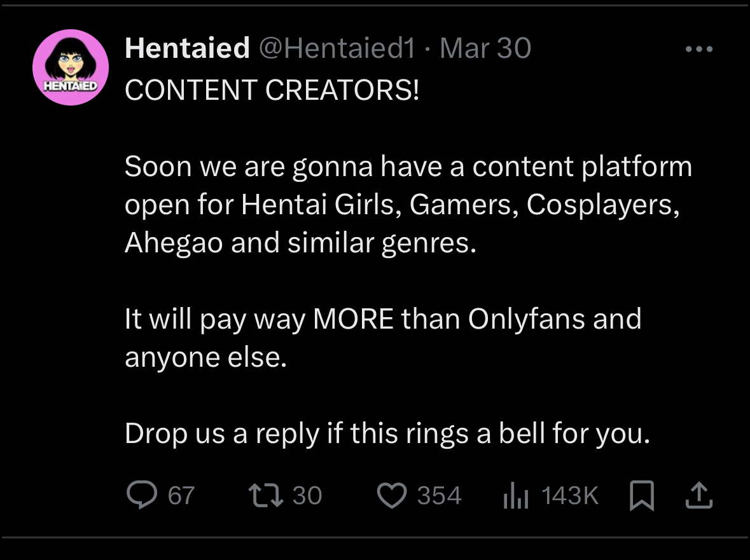Click the 67 replies count
Viewport: 750px width, 560px height.
pos(181,496)
